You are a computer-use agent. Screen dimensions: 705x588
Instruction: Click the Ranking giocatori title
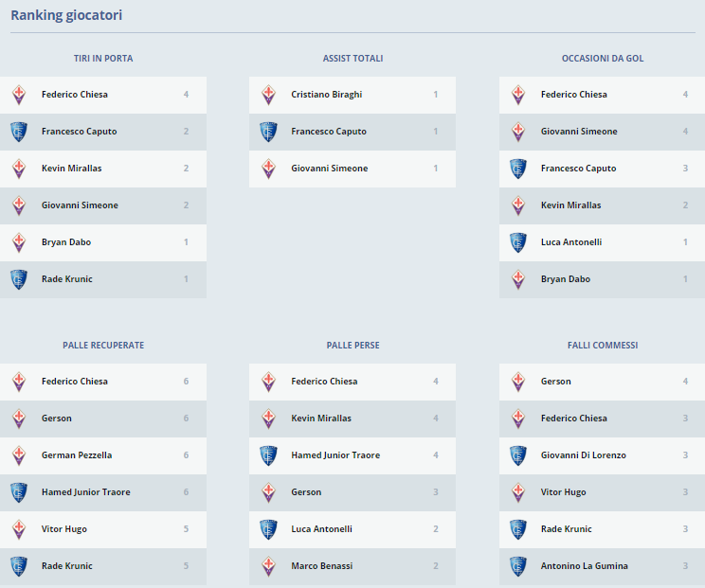(x=66, y=15)
